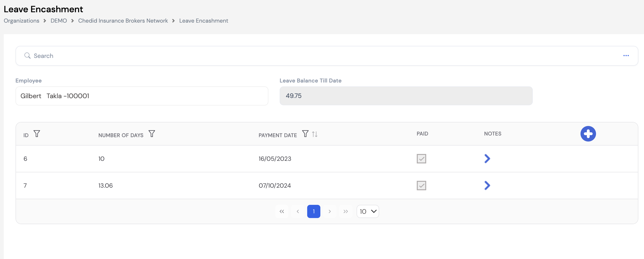This screenshot has width=644, height=259.
Task: Open notes for row ID 7
Action: pyautogui.click(x=487, y=186)
